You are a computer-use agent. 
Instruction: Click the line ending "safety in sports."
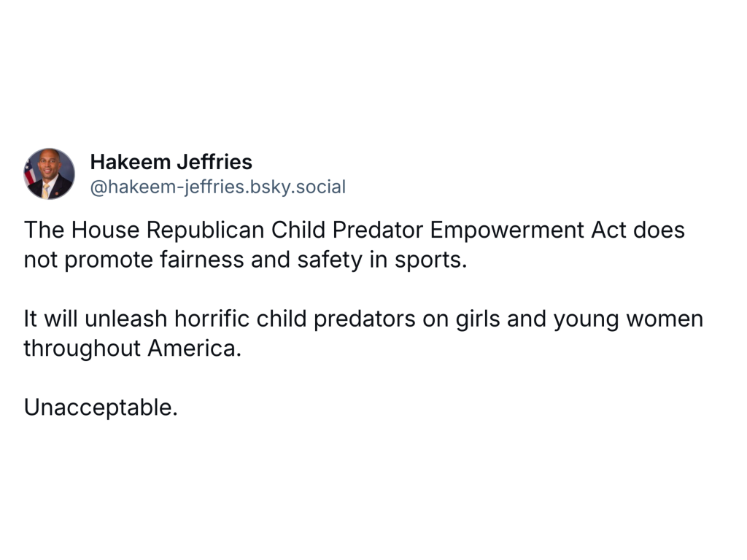tap(245, 260)
